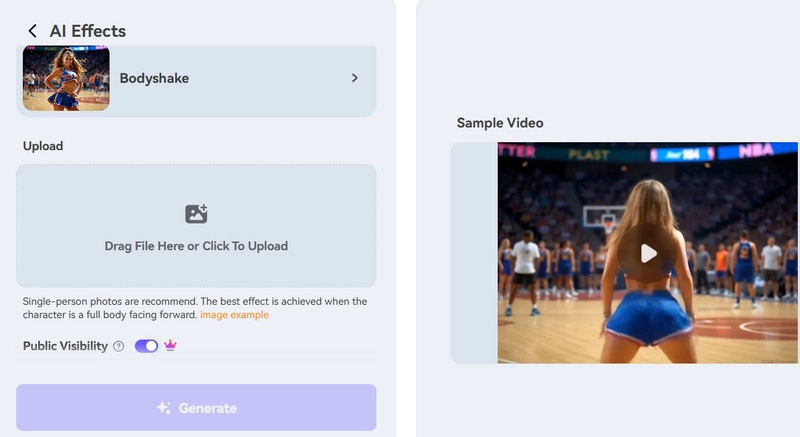
Task: Click the Generate button
Action: (x=196, y=407)
